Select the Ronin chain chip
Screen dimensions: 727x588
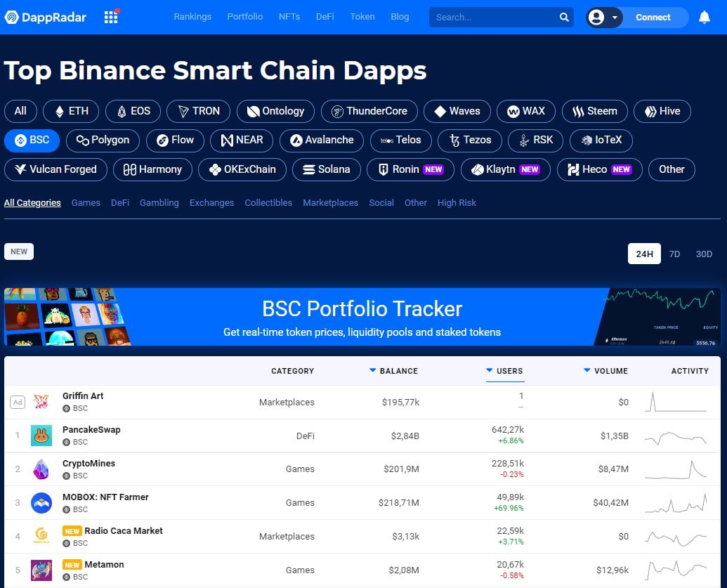coord(410,170)
